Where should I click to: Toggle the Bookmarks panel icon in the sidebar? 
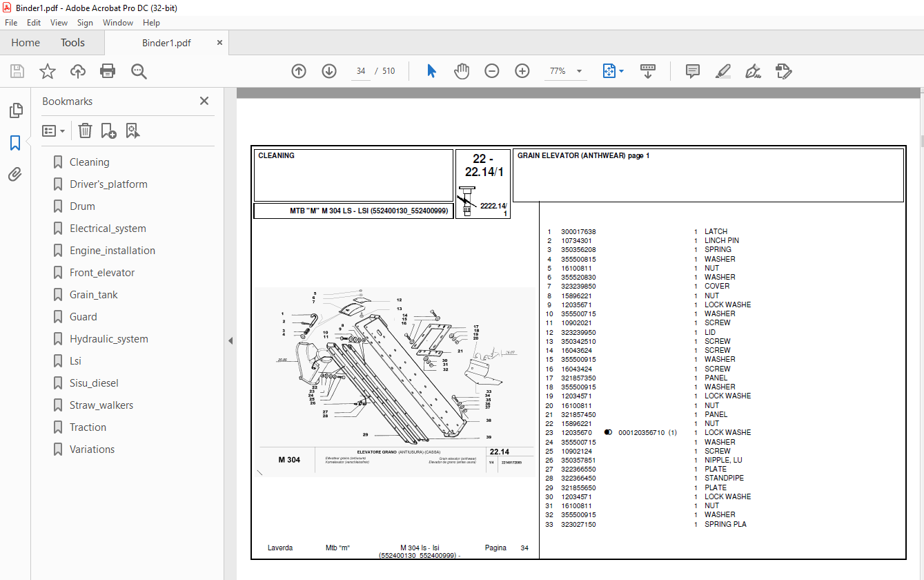(x=15, y=143)
